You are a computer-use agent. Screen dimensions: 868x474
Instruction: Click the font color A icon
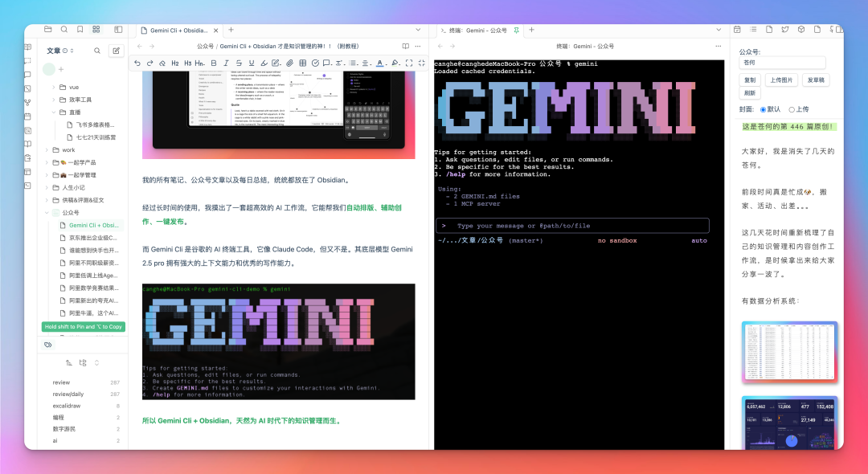pyautogui.click(x=379, y=63)
